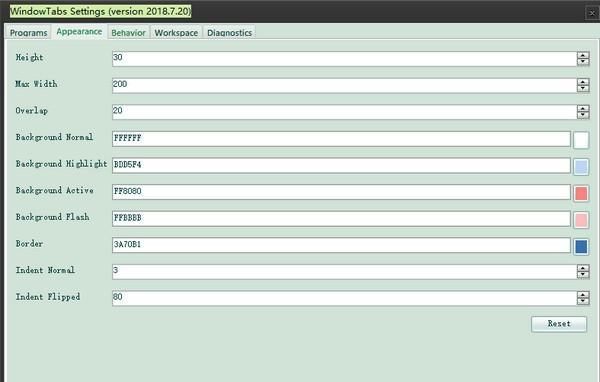Screen dimensions: 600x382
Task: Decrease the Height value with down arrow
Action: [583, 62]
